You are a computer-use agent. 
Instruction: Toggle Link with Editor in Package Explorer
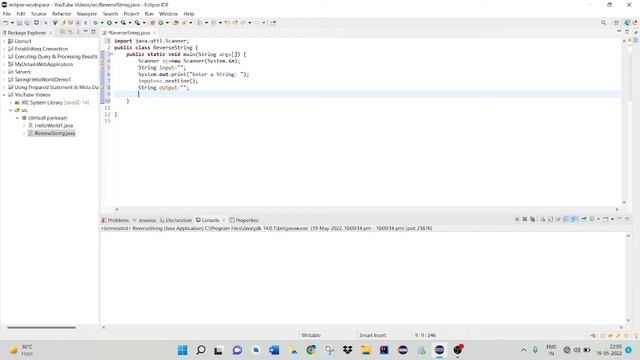[x=70, y=32]
